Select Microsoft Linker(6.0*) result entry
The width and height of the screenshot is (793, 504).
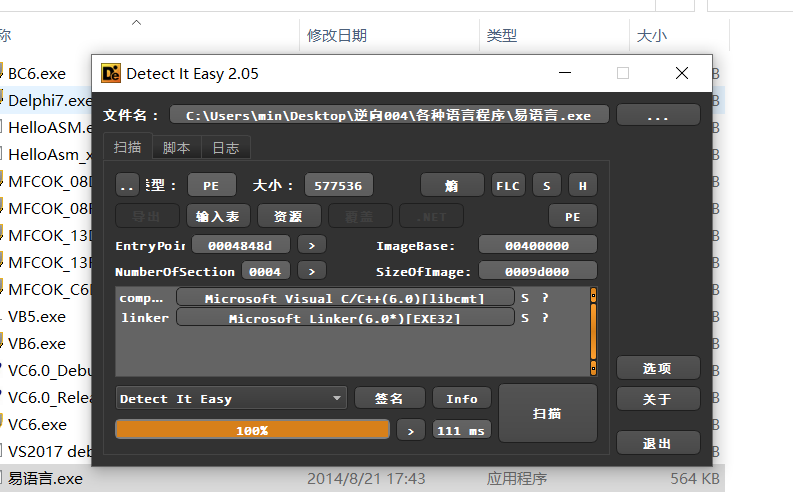[345, 317]
